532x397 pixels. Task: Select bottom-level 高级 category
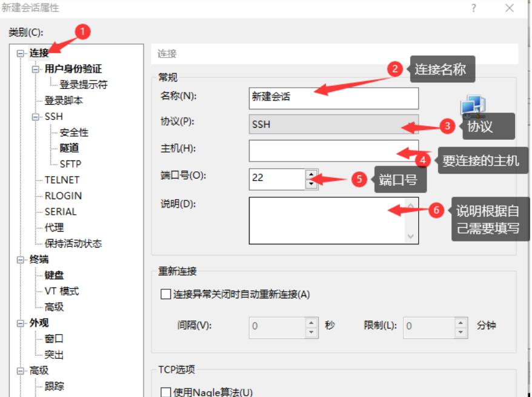tap(39, 370)
